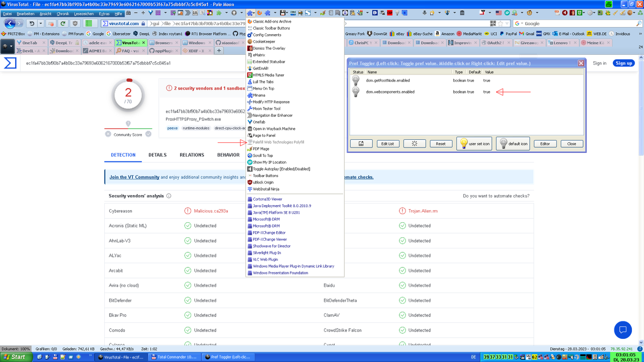
Task: Toggle dom.webcomponents.enabled bulb in Pref Toggler
Action: pos(356,92)
